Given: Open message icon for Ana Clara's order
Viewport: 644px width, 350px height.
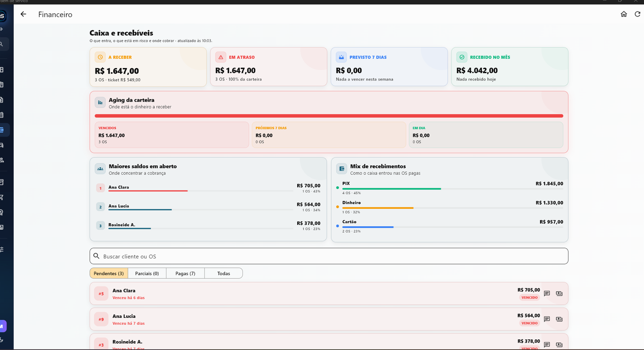Looking at the screenshot, I should 547,293.
